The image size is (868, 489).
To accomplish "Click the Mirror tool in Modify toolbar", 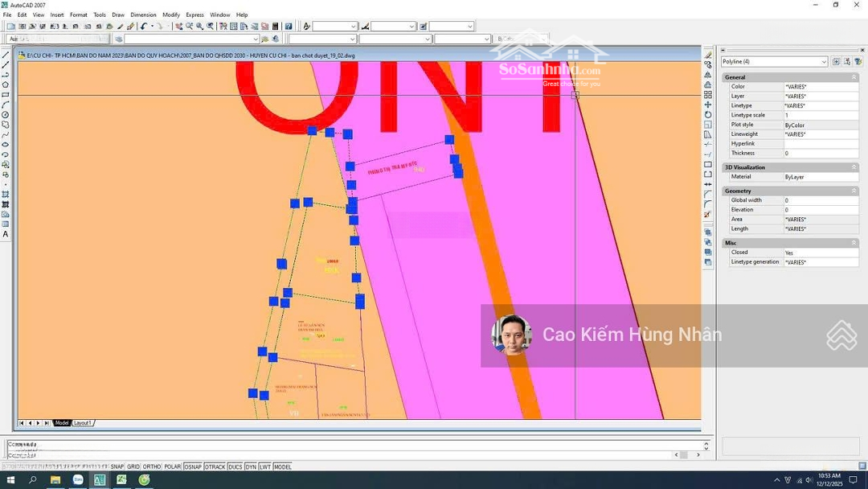I will tap(707, 74).
